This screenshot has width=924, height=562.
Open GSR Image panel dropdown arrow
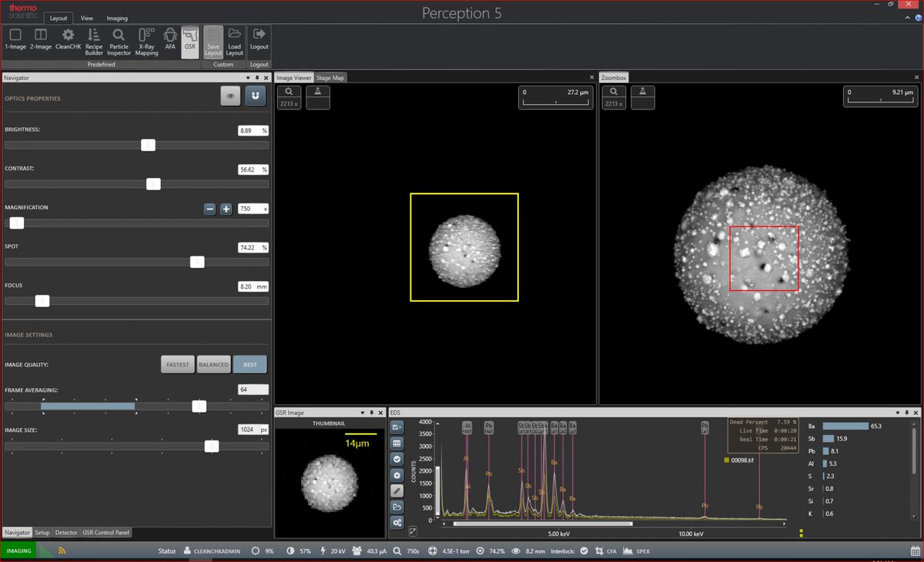361,413
